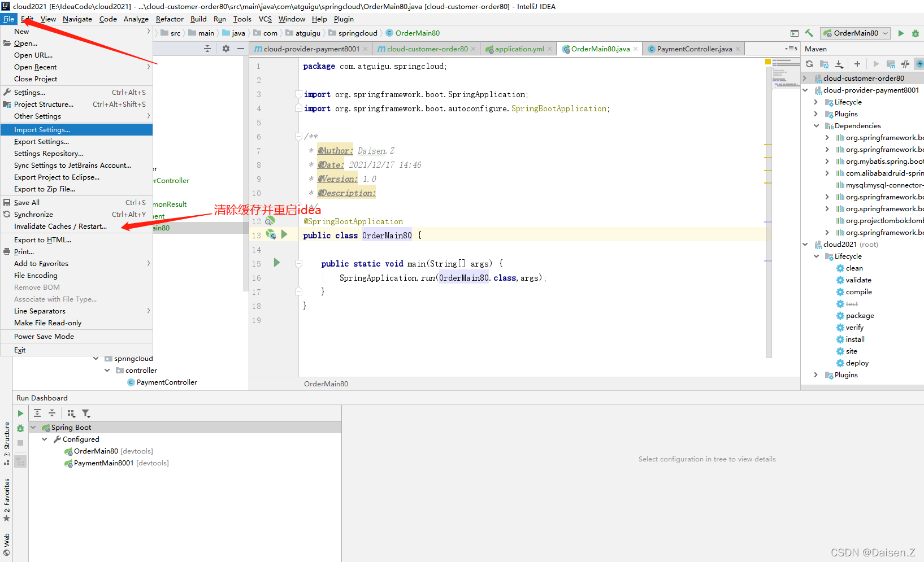This screenshot has height=562, width=924.
Task: Click the Build Project hammer icon
Action: tap(809, 33)
